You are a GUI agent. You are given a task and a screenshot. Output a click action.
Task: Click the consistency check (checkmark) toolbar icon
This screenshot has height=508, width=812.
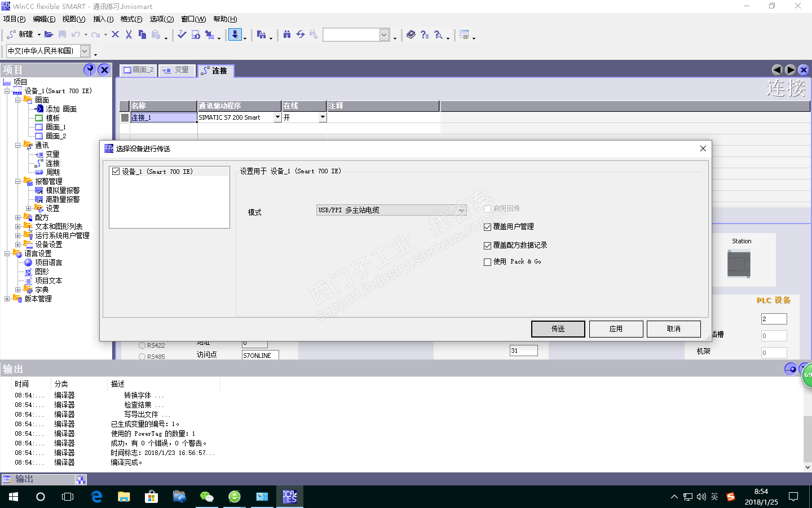point(182,34)
